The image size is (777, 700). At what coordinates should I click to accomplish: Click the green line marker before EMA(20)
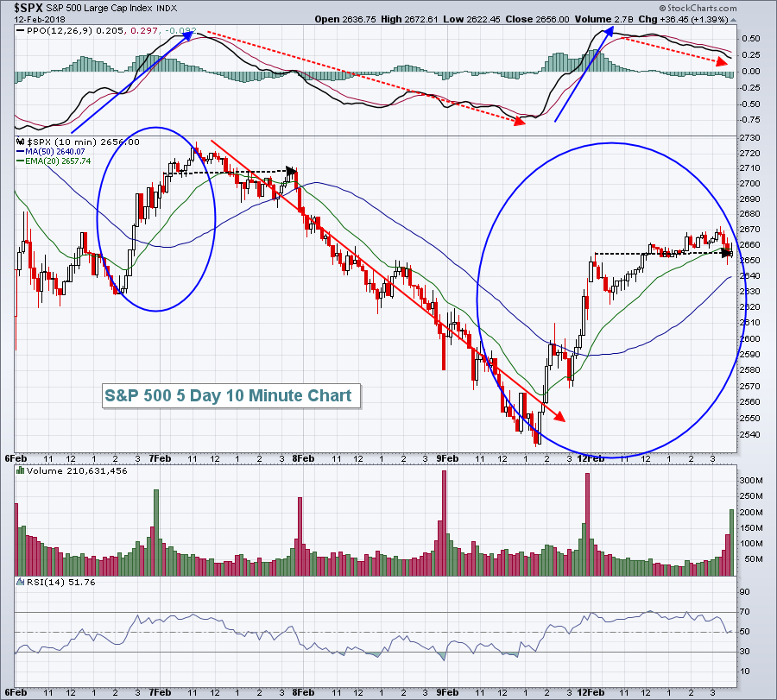click(21, 161)
